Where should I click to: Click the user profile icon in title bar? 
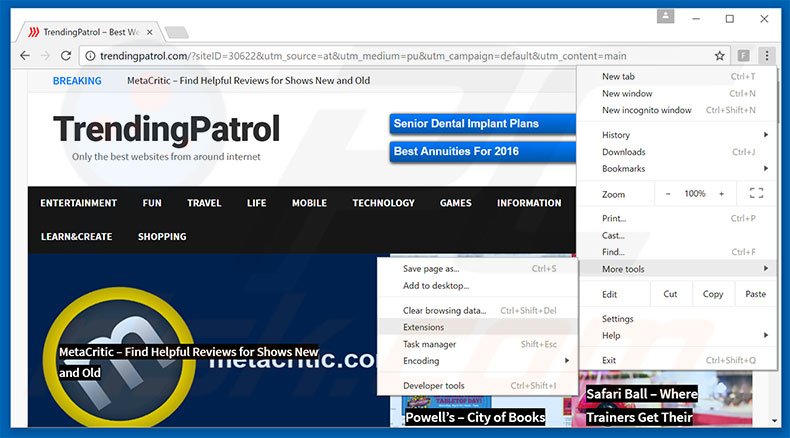click(665, 16)
